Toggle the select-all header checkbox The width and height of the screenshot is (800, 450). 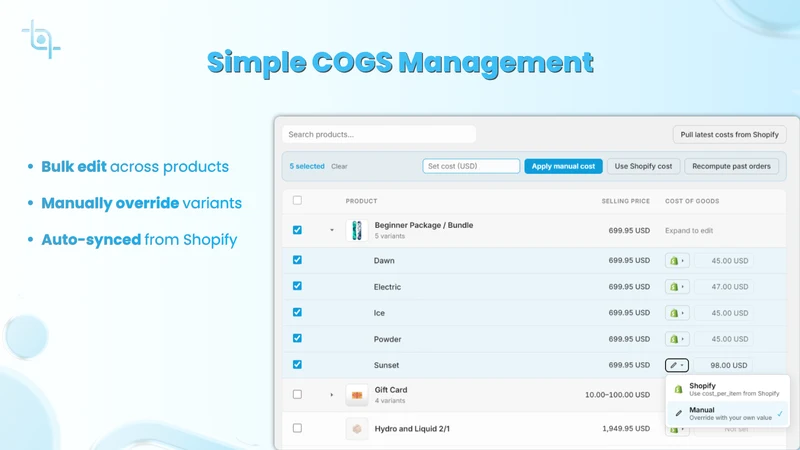pyautogui.click(x=297, y=201)
